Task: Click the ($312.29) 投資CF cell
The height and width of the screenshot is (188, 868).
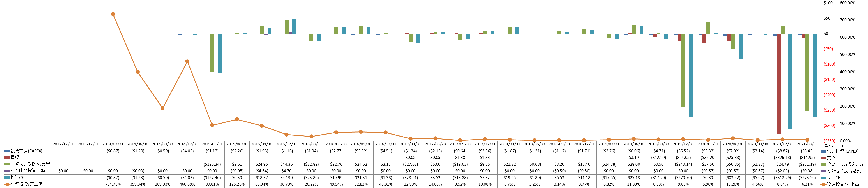Action: [x=782, y=177]
